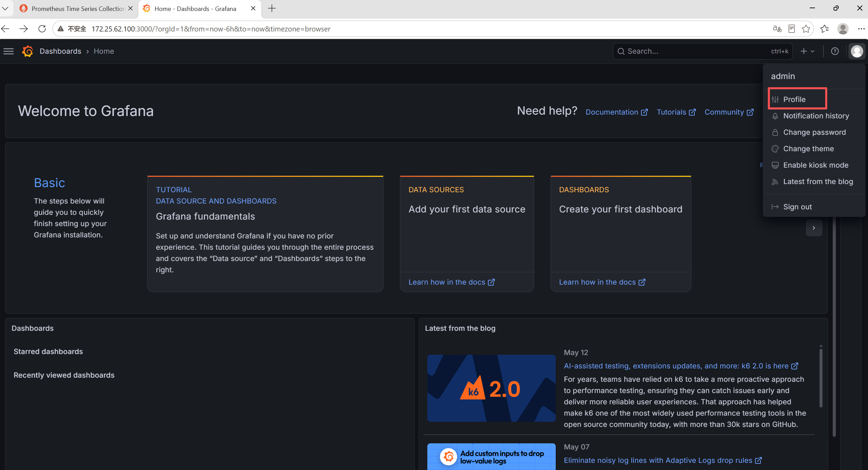Reload the page with refresh icon
Viewport: 868px width, 470px height.
(x=42, y=29)
